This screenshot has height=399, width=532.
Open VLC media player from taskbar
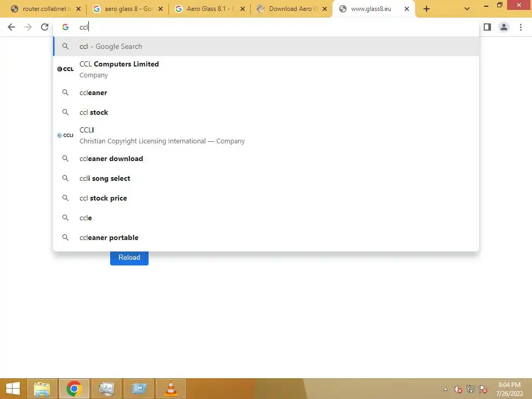pos(170,389)
